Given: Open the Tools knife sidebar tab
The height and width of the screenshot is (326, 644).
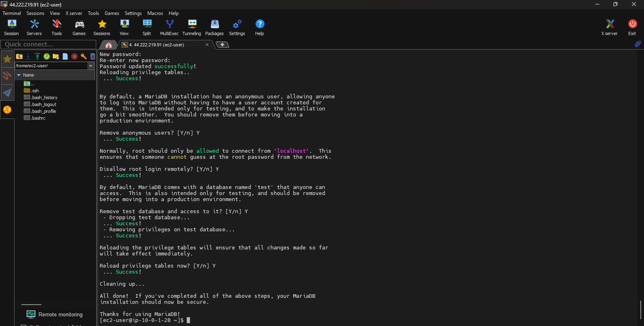Looking at the screenshot, I should (7, 76).
